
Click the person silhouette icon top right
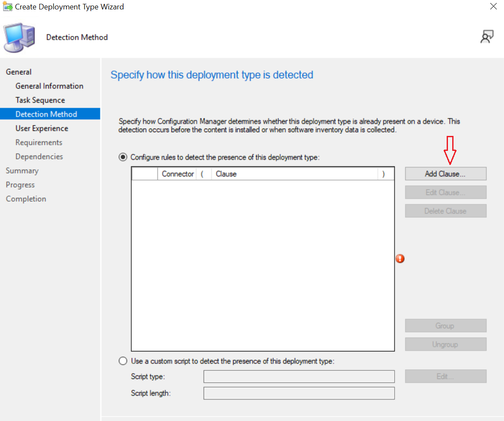click(x=487, y=37)
